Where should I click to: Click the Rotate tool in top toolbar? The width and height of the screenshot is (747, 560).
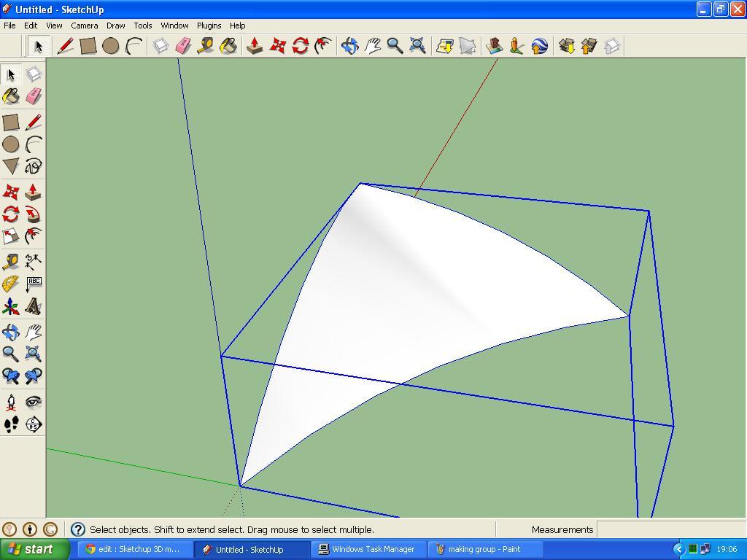click(x=300, y=46)
